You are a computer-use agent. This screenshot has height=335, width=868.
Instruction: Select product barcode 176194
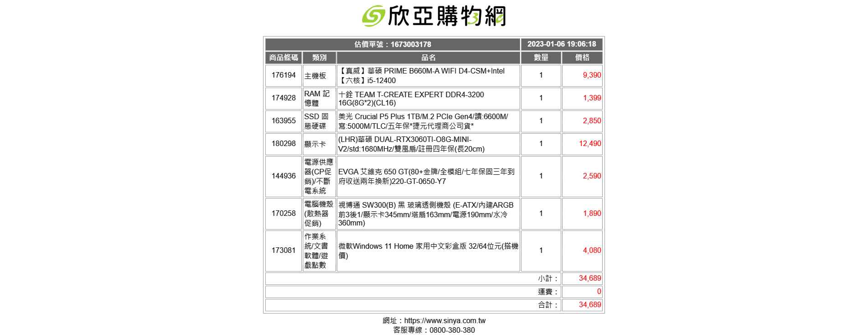(284, 75)
